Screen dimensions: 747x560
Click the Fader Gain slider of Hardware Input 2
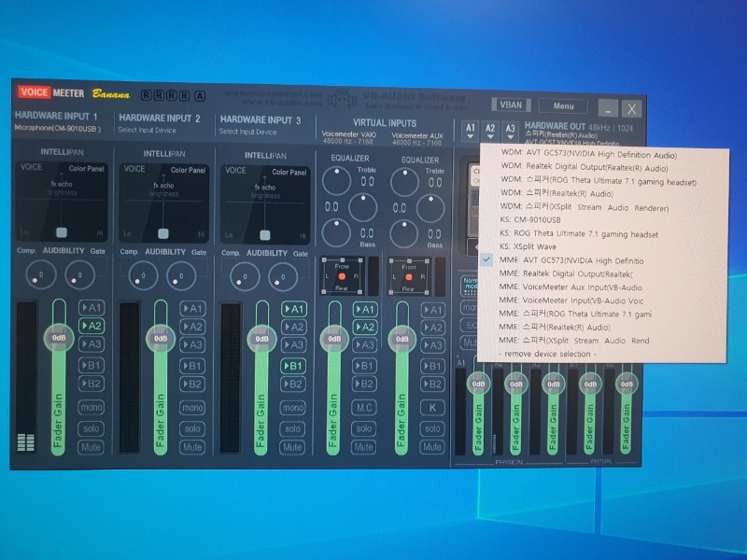161,378
